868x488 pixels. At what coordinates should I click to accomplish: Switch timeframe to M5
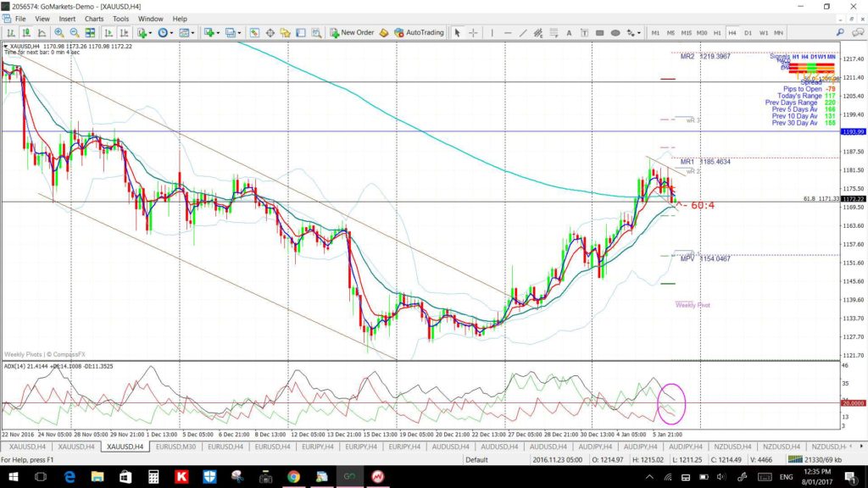click(x=670, y=33)
